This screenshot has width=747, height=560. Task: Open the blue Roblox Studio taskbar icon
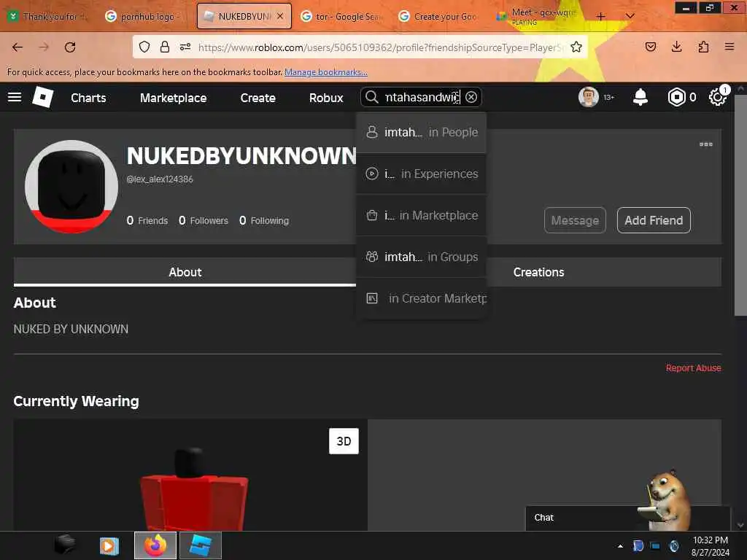201,545
